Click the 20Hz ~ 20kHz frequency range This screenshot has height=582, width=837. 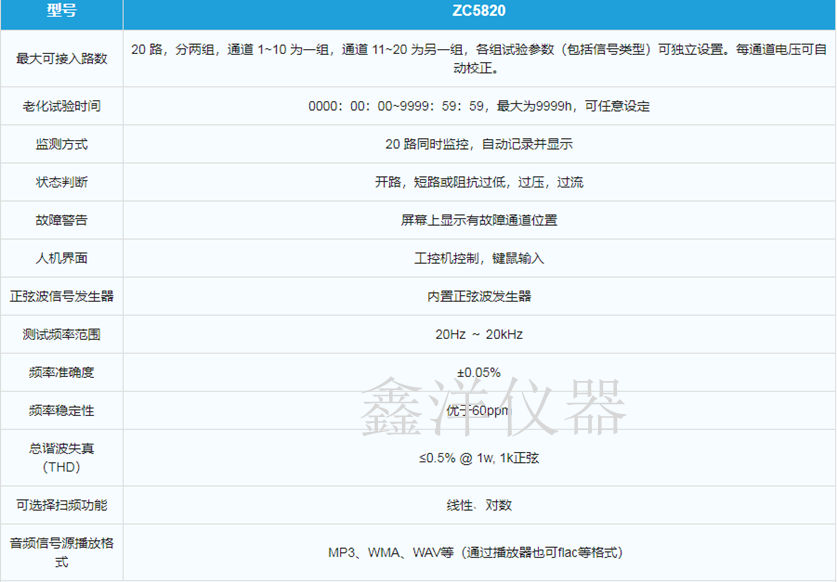pos(479,334)
